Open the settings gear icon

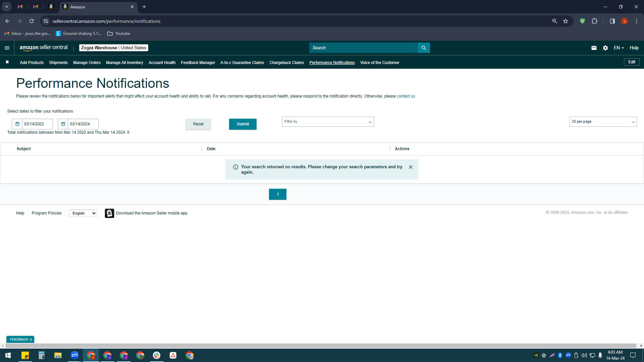(605, 48)
